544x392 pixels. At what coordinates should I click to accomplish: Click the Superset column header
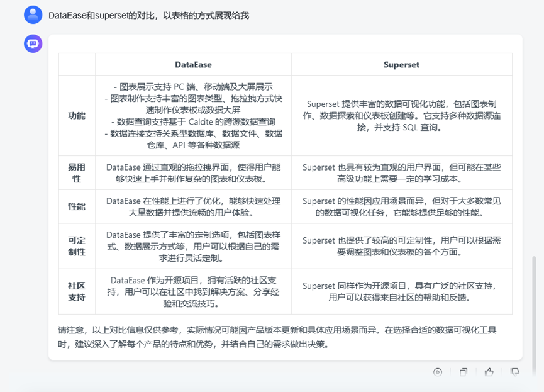click(x=401, y=64)
